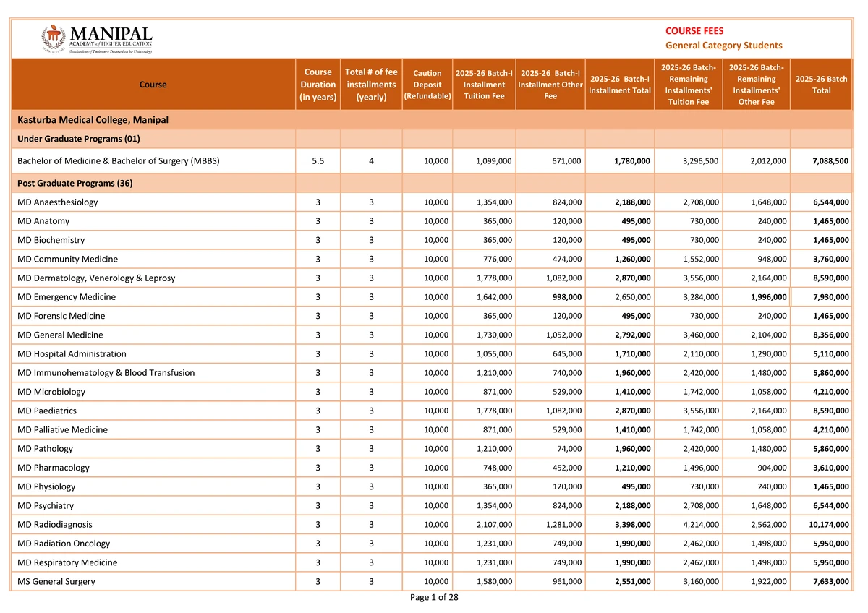Screen dimensions: 868x613
Task: Click 'Course Duration (in years)' header
Action: tap(318, 85)
